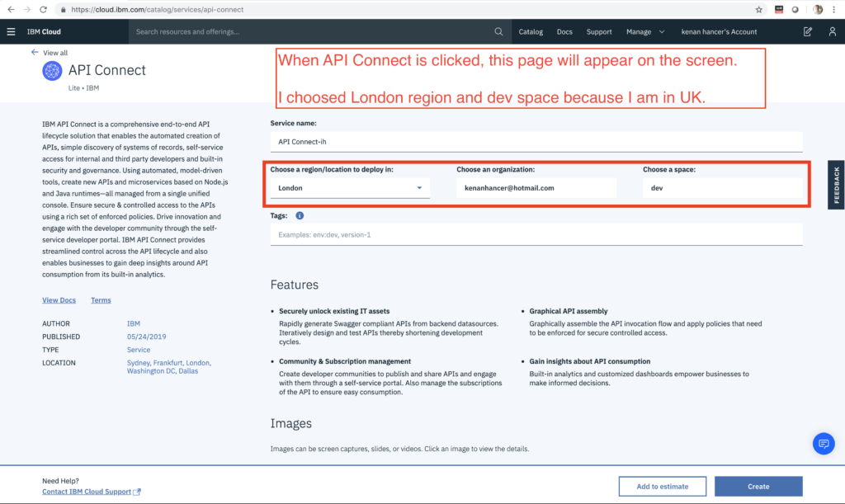845x504 pixels.
Task: Open the Support menu item
Action: (x=599, y=32)
